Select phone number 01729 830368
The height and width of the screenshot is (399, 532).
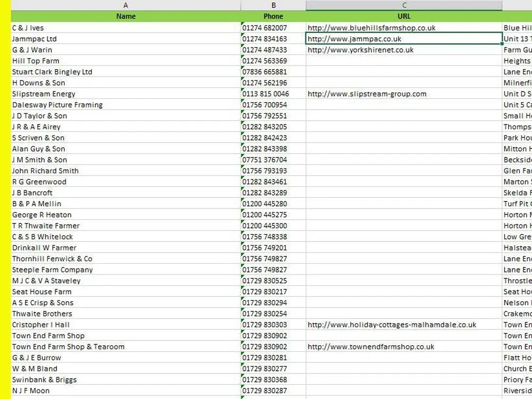point(273,380)
